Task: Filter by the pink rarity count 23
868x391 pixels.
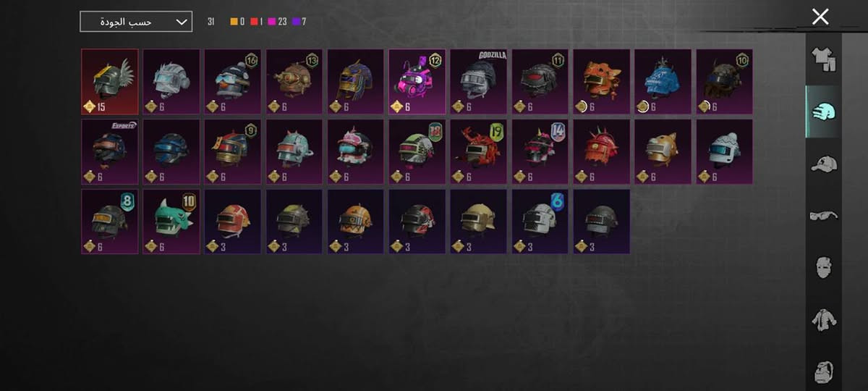Action: coord(277,22)
